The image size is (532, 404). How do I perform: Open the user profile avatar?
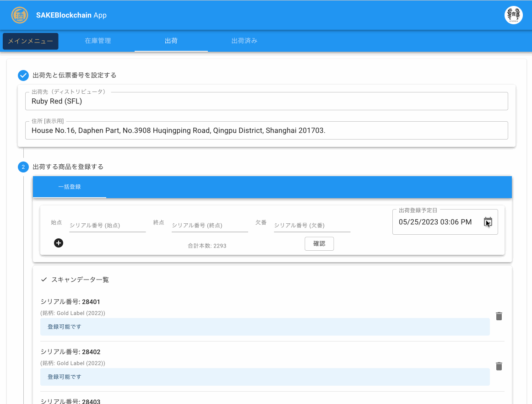pos(513,15)
